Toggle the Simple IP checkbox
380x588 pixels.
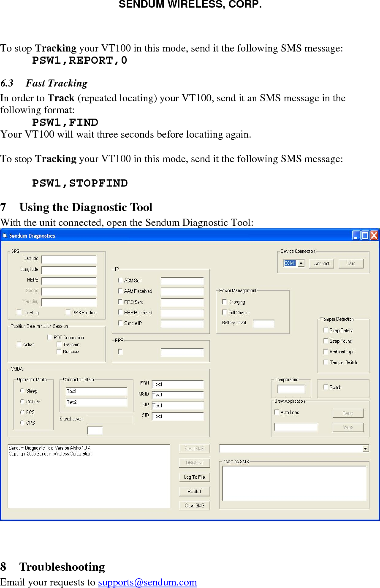pyautogui.click(x=120, y=323)
